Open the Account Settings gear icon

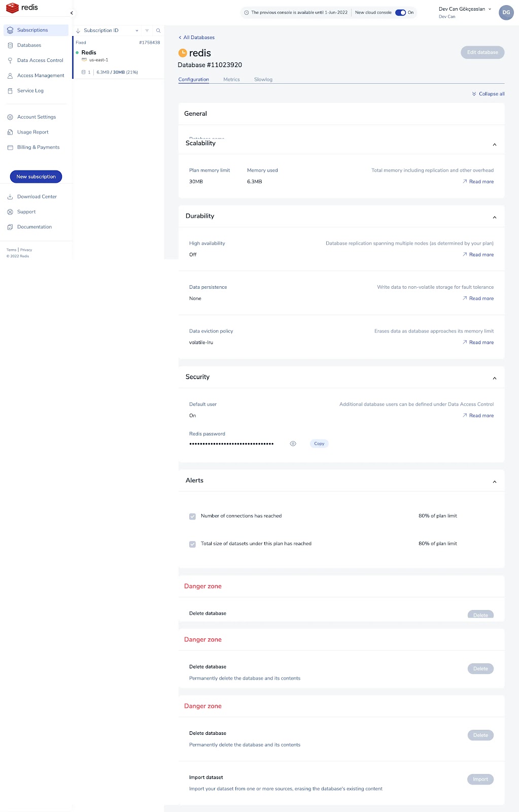(x=10, y=117)
